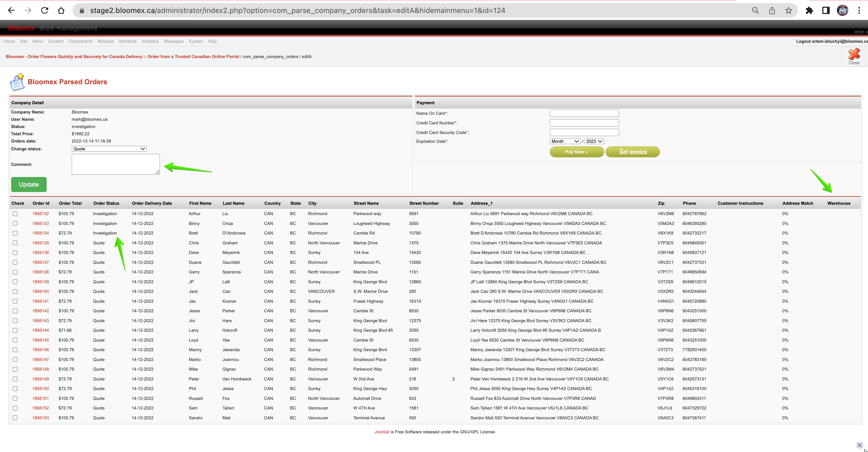Open the Installers menu
This screenshot has height=452, width=868.
pos(150,41)
